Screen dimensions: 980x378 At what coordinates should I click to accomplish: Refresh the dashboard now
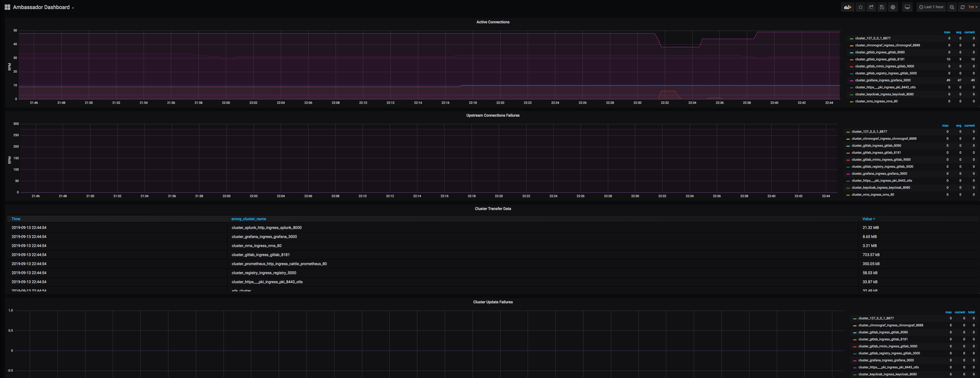click(962, 7)
